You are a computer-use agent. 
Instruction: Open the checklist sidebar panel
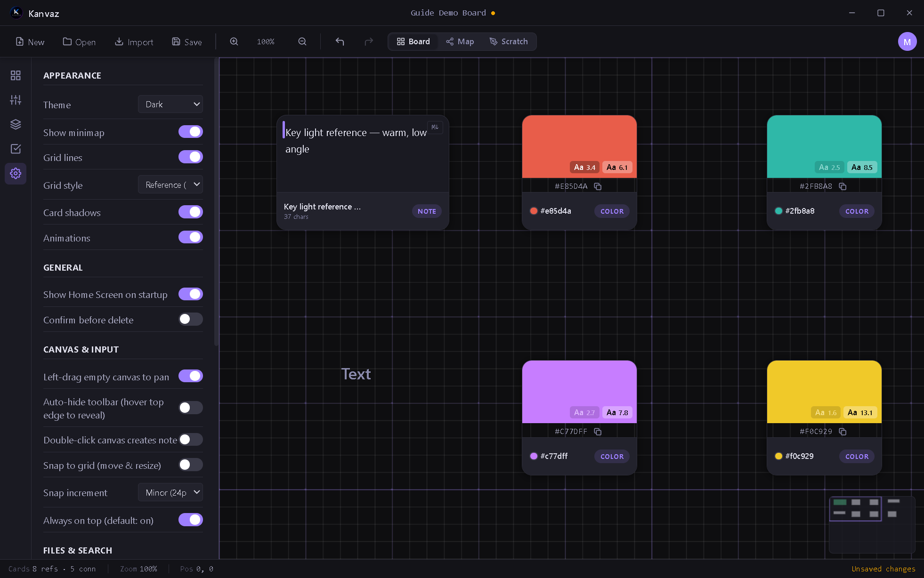[16, 149]
